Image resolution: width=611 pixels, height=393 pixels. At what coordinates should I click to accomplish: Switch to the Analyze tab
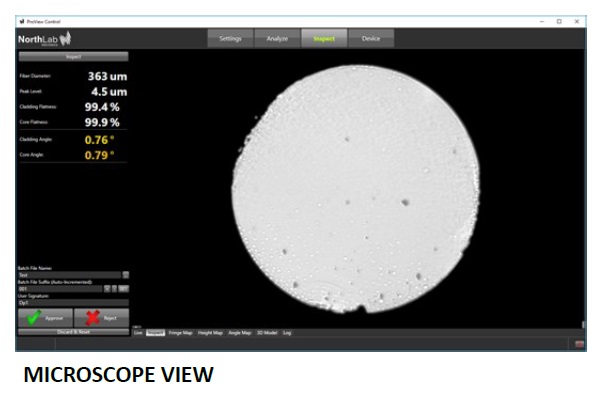click(x=277, y=39)
